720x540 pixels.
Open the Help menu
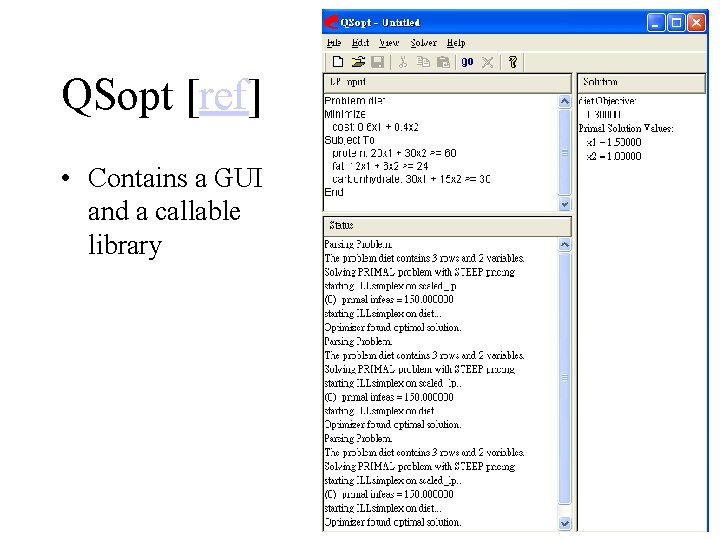(x=456, y=43)
